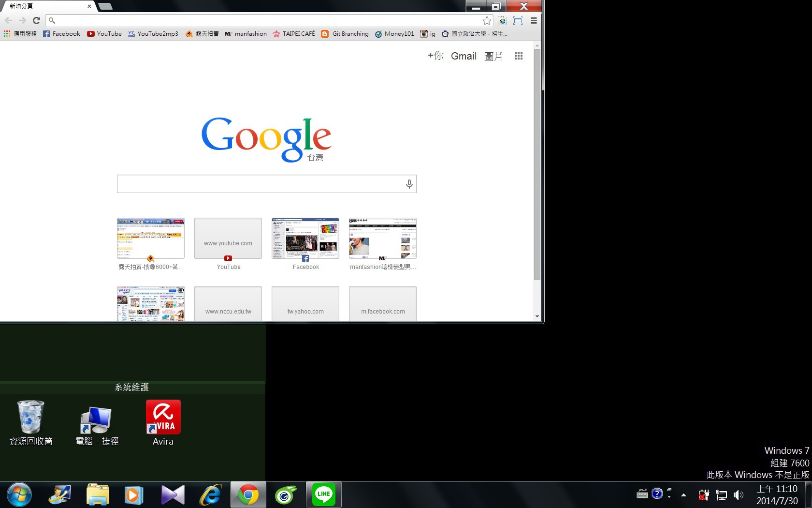Close the 新增分頁 tab
This screenshot has width=812, height=508.
[x=89, y=6]
